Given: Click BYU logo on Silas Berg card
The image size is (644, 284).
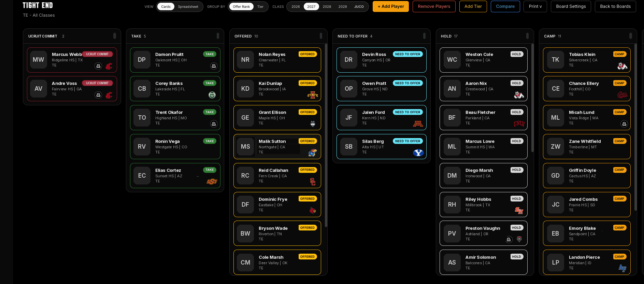Looking at the screenshot, I should 418,153.
